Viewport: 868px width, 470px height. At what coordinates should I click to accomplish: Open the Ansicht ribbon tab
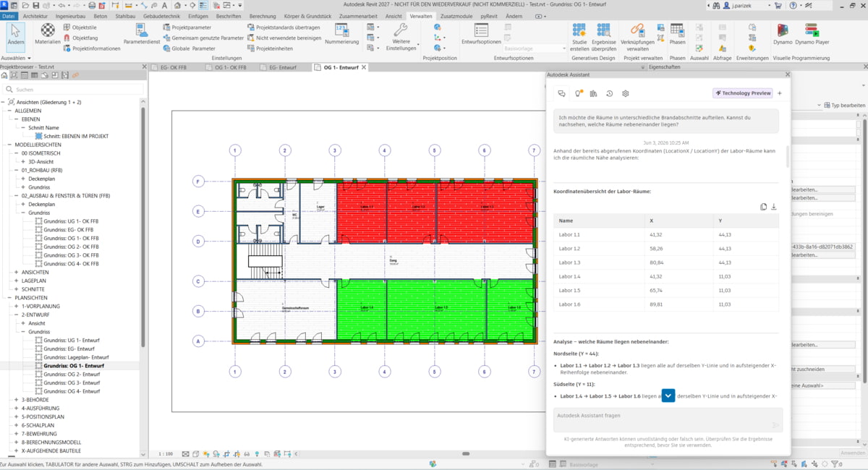pos(394,15)
